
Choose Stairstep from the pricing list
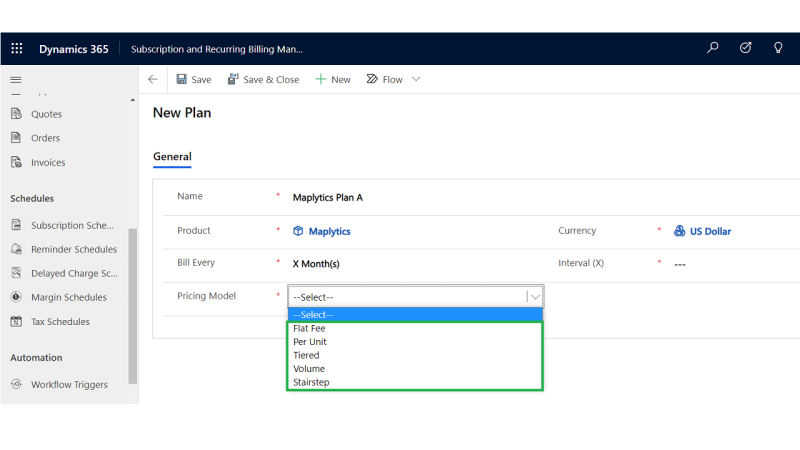311,382
